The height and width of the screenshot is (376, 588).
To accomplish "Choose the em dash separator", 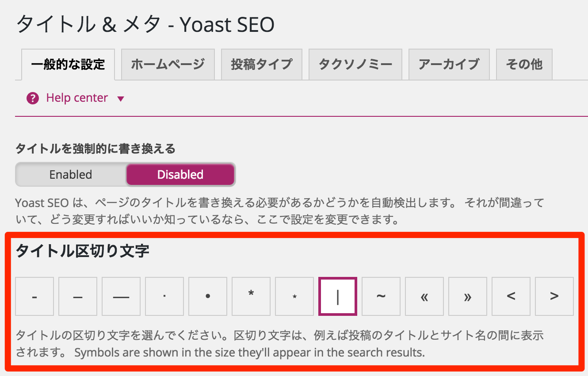I will click(121, 296).
